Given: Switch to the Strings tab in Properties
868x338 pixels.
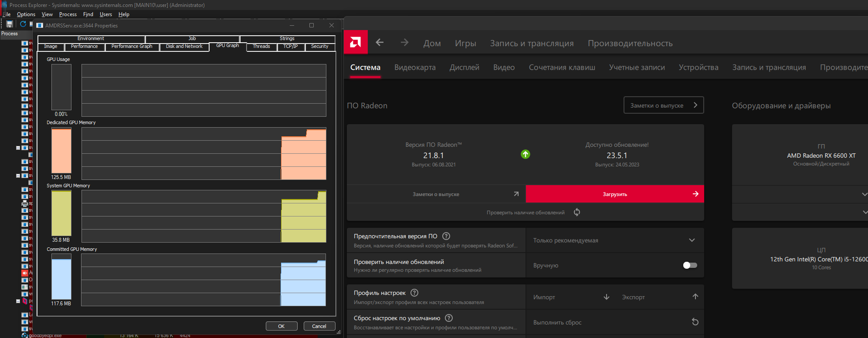Looking at the screenshot, I should tap(287, 39).
